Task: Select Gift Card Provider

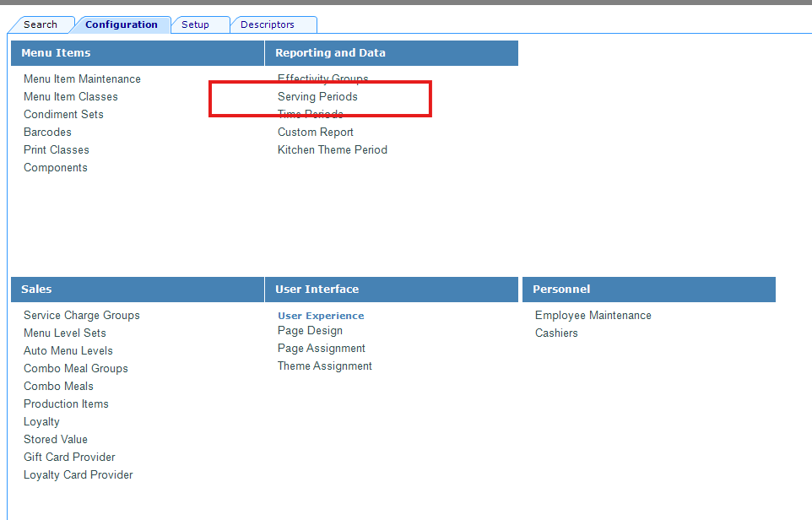Action: click(69, 458)
